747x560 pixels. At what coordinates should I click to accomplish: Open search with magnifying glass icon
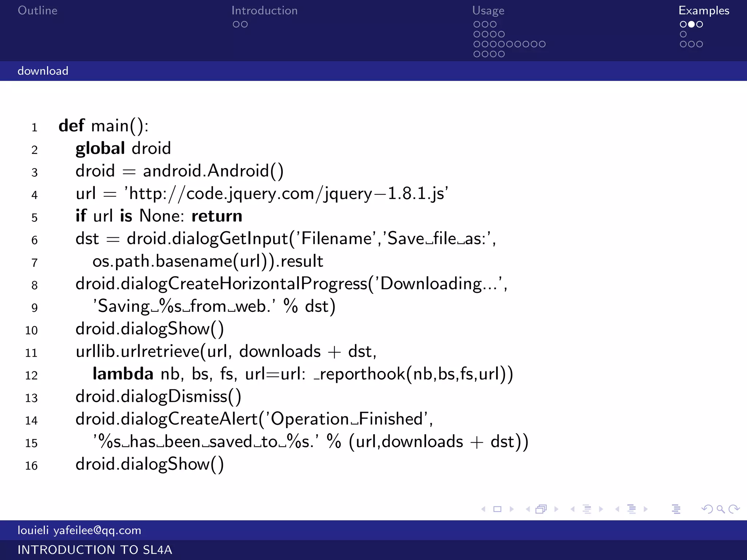click(x=720, y=509)
